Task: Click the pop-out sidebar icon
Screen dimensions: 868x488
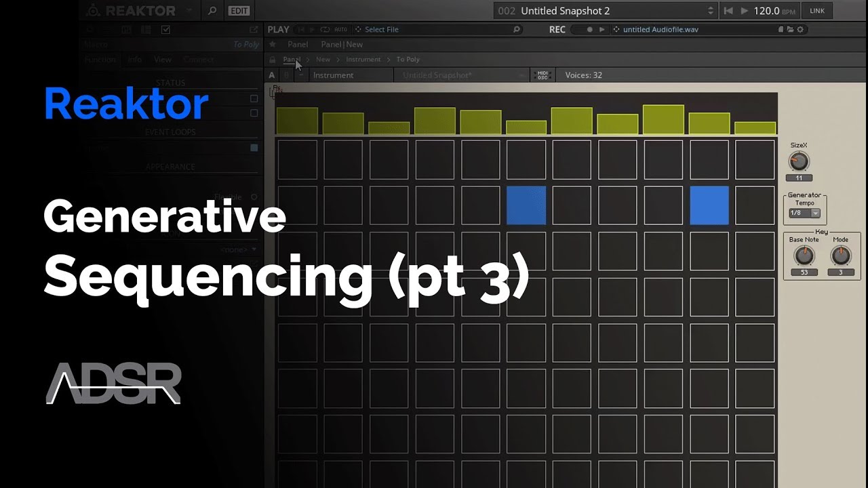Action: tap(254, 30)
